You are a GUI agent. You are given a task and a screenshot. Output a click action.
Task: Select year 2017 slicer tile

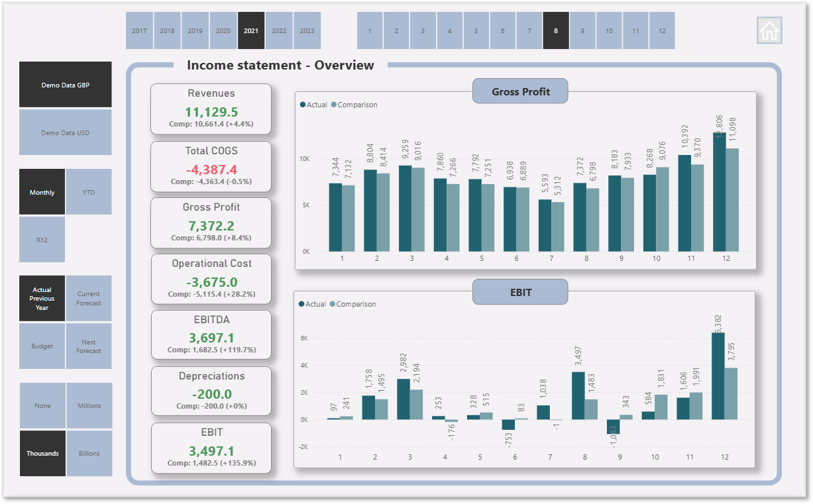(139, 30)
